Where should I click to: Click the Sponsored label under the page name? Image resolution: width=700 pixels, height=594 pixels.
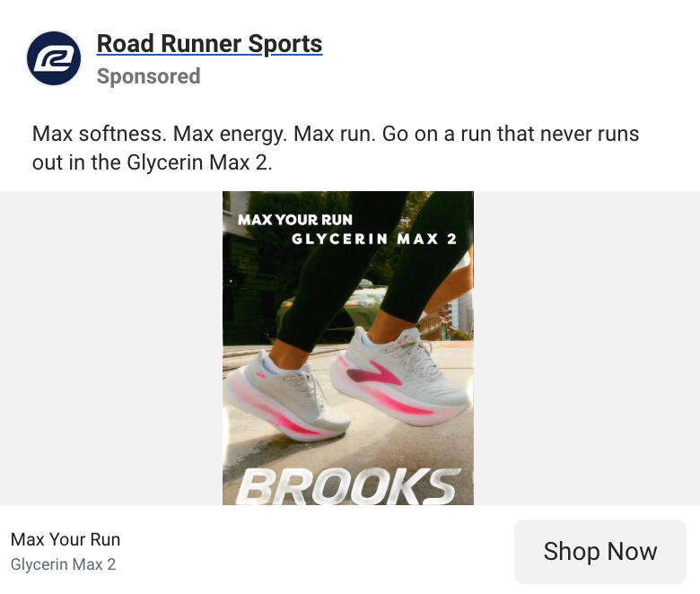coord(148,76)
